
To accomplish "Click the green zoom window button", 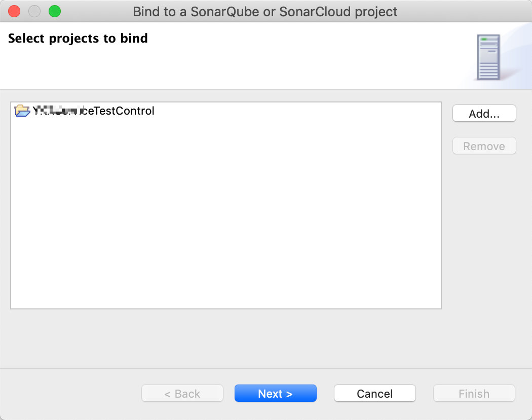I will (54, 11).
